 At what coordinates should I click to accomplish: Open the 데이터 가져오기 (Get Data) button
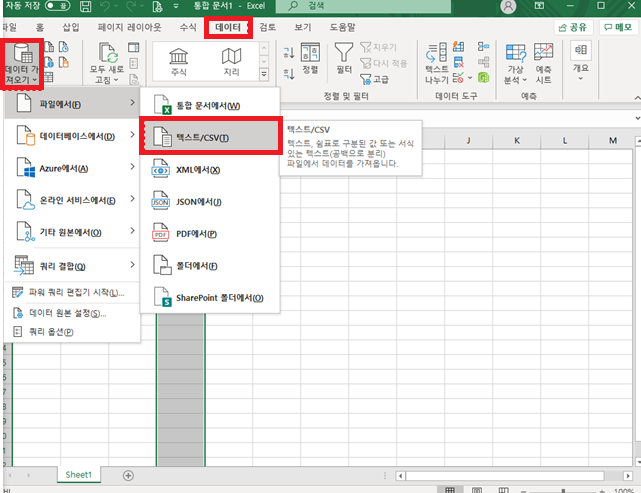[22, 64]
